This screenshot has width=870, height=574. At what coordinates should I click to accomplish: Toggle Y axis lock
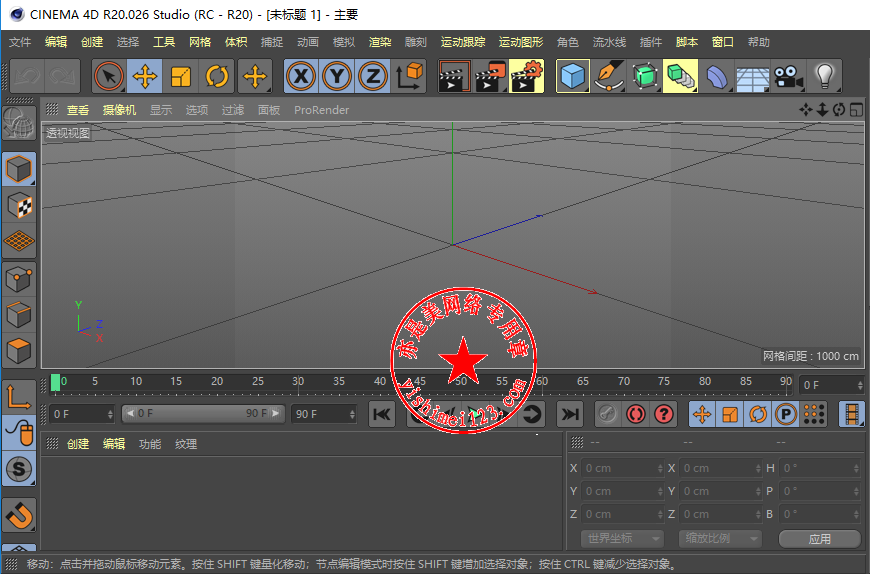pos(337,76)
